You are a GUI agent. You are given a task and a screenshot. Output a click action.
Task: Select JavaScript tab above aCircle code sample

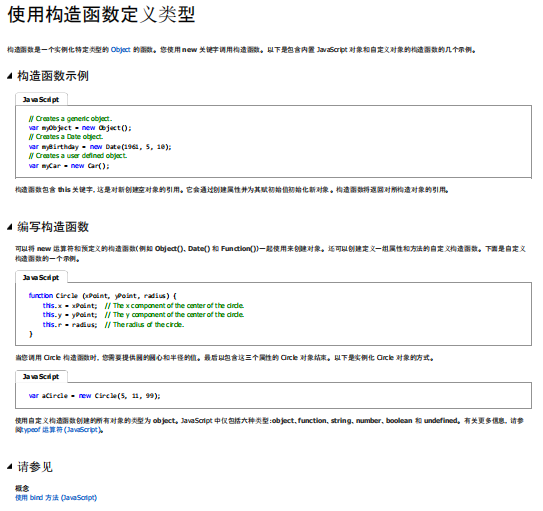[41, 377]
